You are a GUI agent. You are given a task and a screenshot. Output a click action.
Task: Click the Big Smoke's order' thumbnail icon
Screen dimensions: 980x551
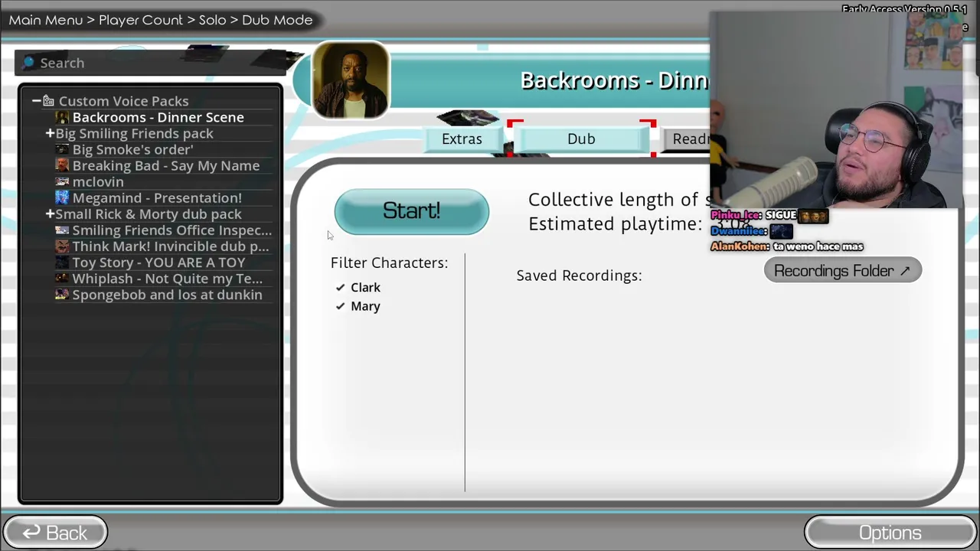[x=62, y=149]
